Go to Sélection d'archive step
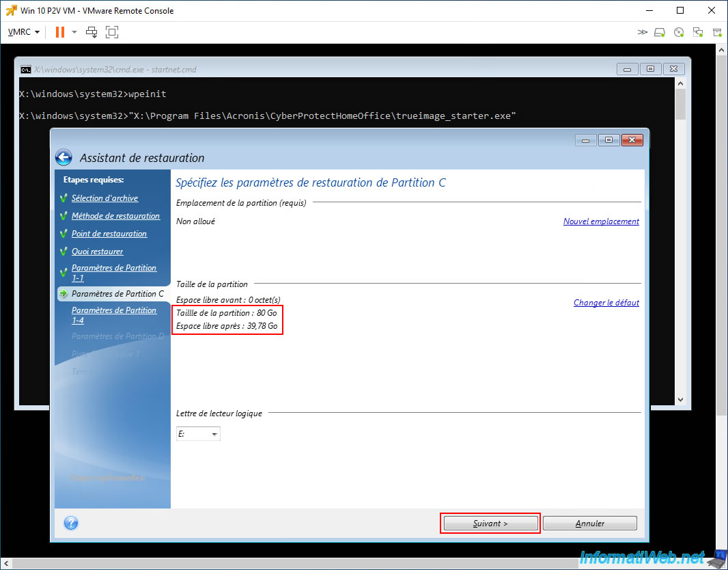This screenshot has height=570, width=728. point(104,198)
